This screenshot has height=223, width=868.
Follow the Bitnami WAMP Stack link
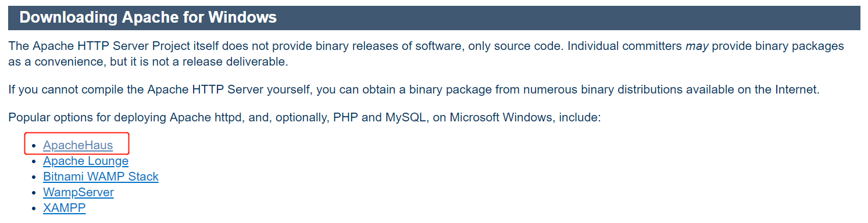tap(101, 177)
